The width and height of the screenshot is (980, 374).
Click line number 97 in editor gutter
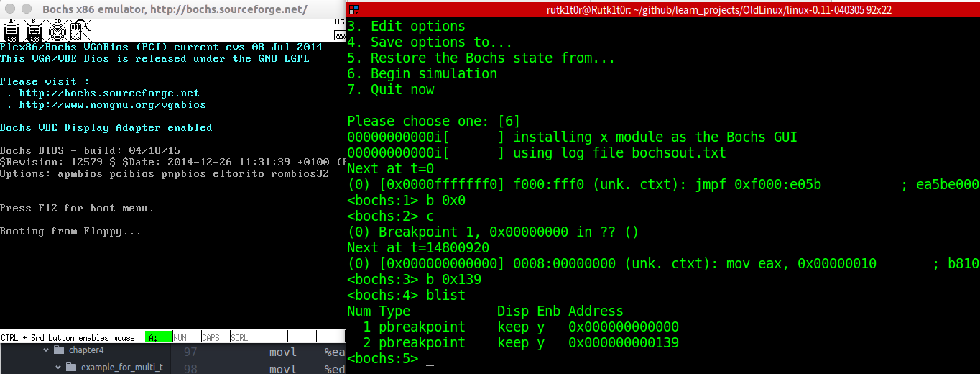[x=190, y=352]
